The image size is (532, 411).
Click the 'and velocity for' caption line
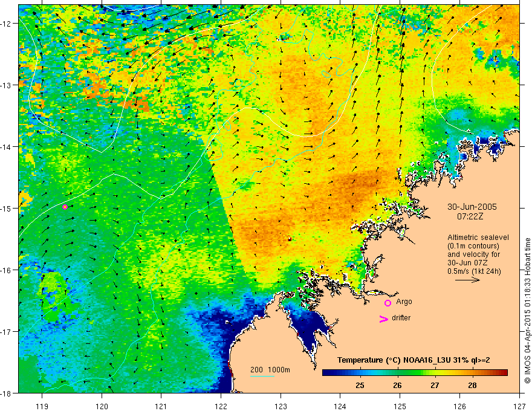tap(473, 254)
